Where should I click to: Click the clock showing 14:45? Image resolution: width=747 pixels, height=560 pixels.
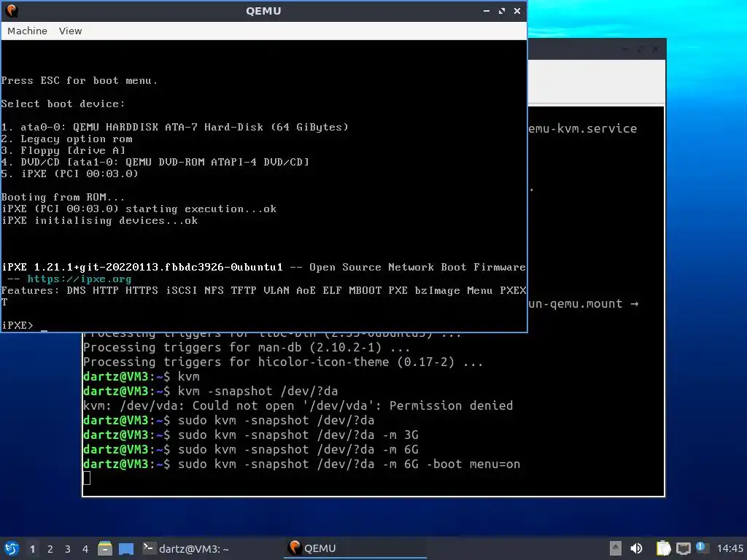pos(729,548)
